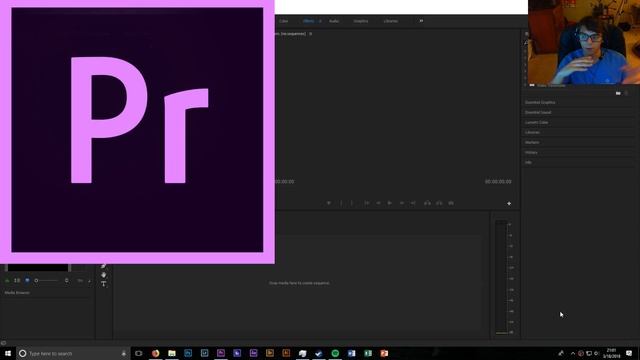
Task: Step back one frame
Action: (378, 203)
